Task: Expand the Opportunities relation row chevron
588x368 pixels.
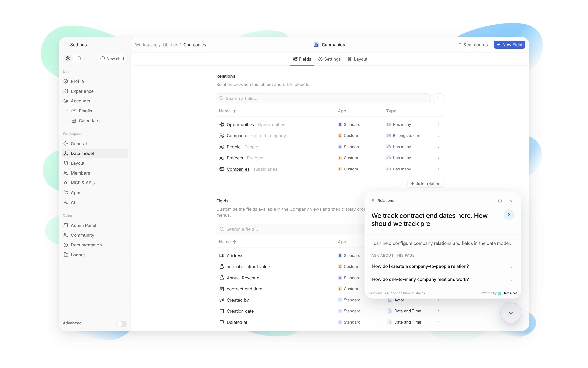Action: (x=438, y=125)
